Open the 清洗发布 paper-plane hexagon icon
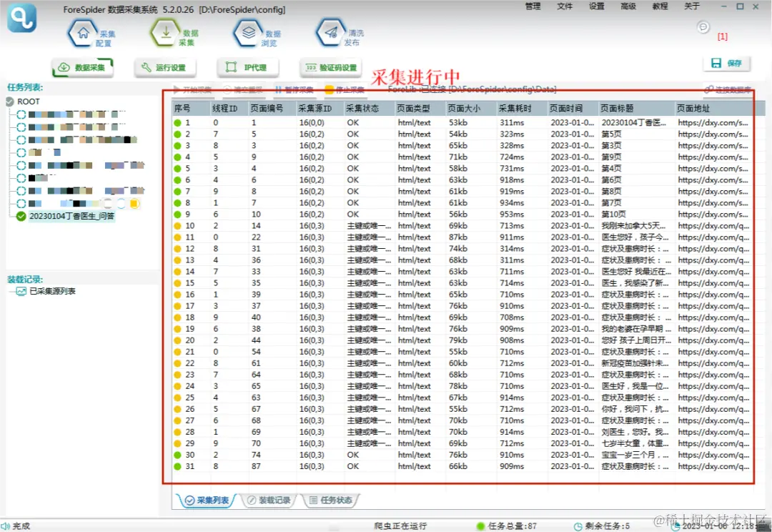Screen dimensions: 772x532 pos(332,32)
